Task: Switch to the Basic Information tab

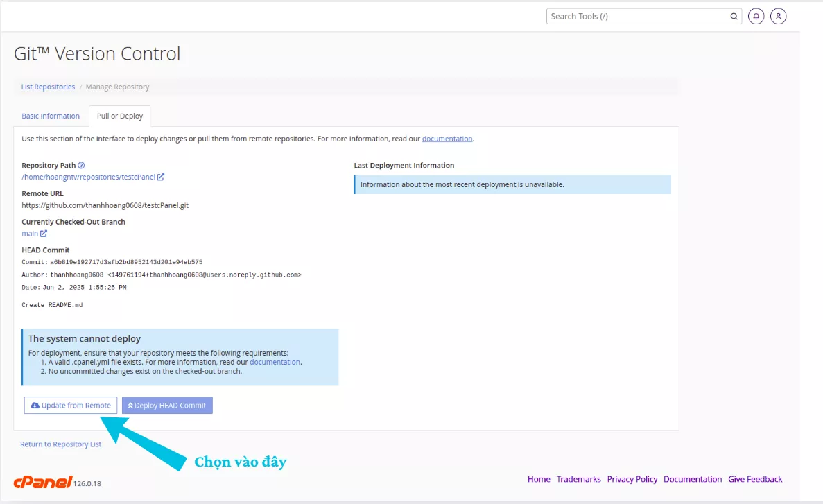Action: pyautogui.click(x=51, y=116)
